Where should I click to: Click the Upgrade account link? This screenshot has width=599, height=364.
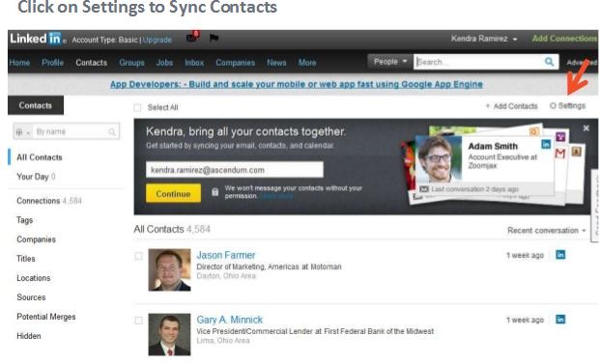click(x=157, y=40)
